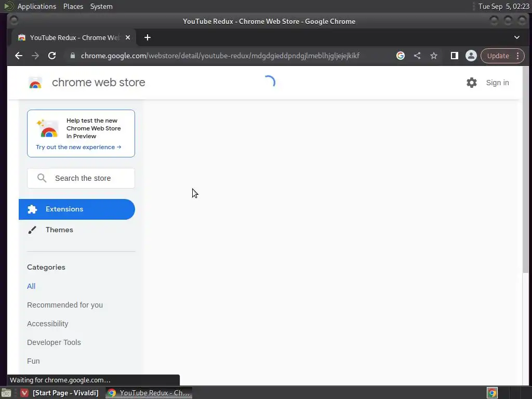This screenshot has width=532, height=399.
Task: Click 'Try out the new experience' link
Action: coord(78,147)
